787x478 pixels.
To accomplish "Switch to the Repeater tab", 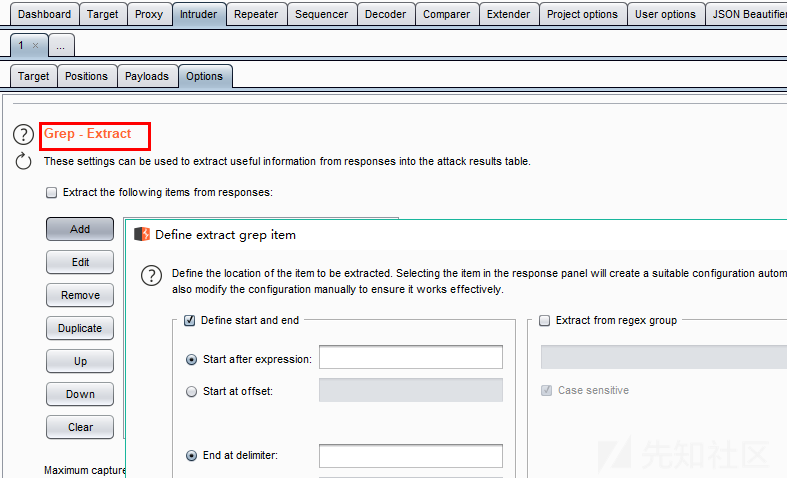I will [x=256, y=14].
